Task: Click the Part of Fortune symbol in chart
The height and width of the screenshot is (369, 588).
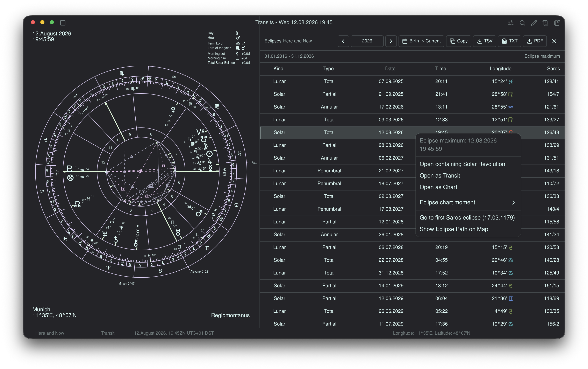Action: pos(70,177)
